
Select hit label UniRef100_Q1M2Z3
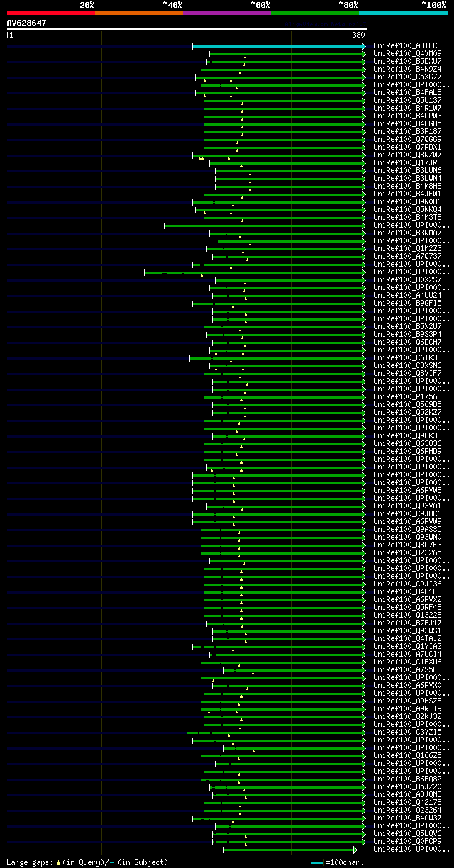click(x=407, y=249)
